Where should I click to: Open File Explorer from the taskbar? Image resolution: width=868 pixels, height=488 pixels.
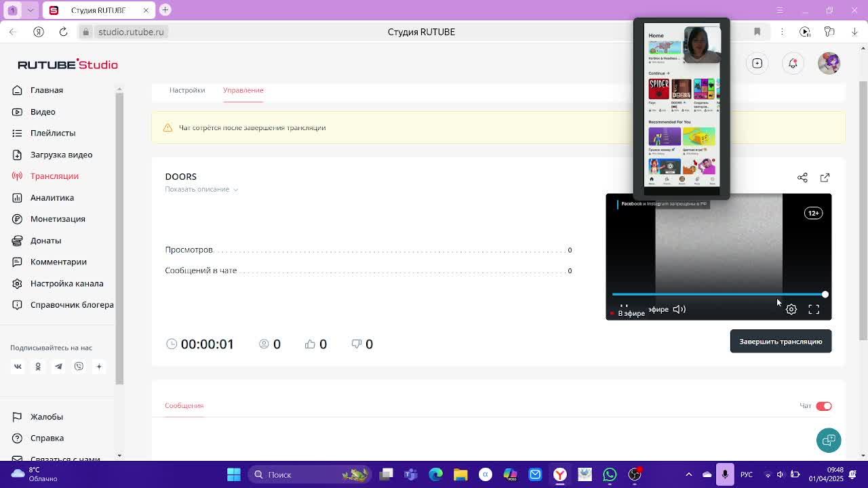point(460,474)
